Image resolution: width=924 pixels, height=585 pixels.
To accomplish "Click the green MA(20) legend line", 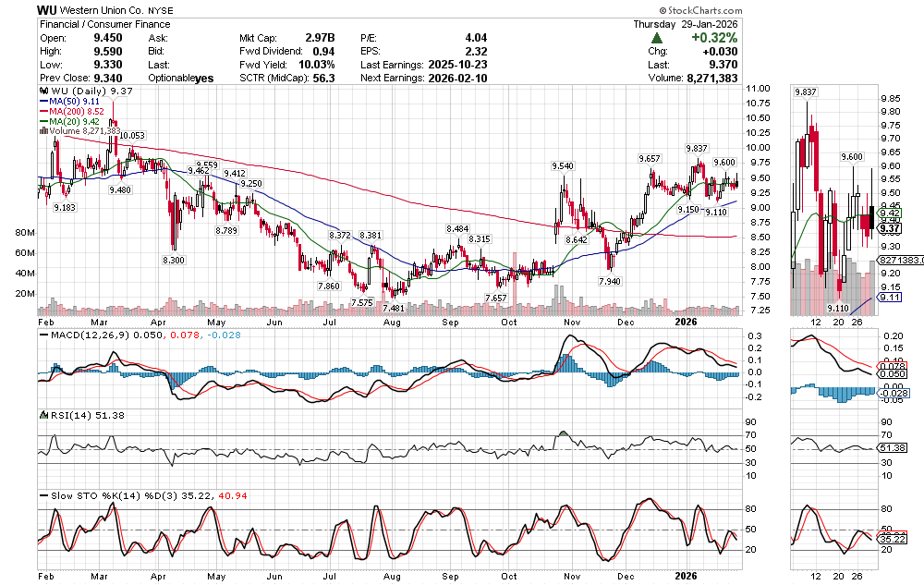I will point(43,121).
